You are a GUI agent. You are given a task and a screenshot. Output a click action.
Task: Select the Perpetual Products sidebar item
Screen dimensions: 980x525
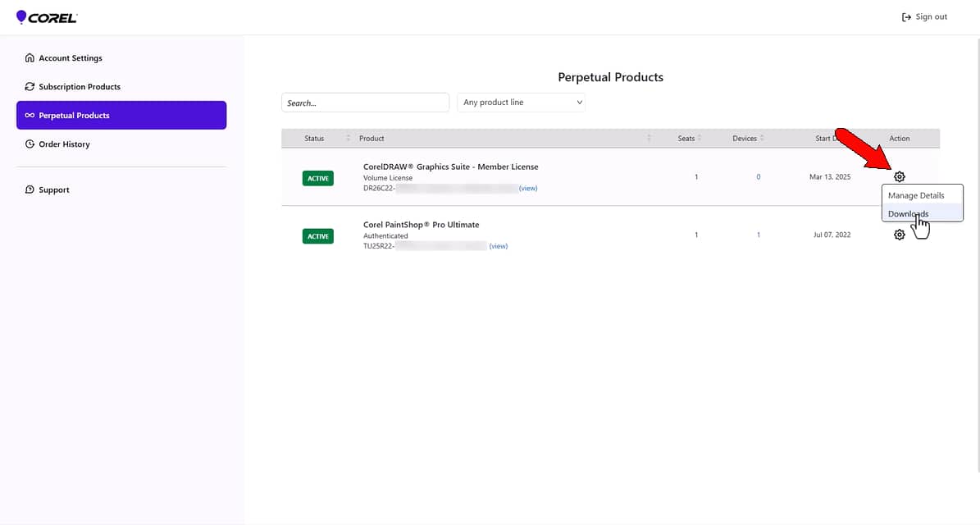tap(121, 115)
